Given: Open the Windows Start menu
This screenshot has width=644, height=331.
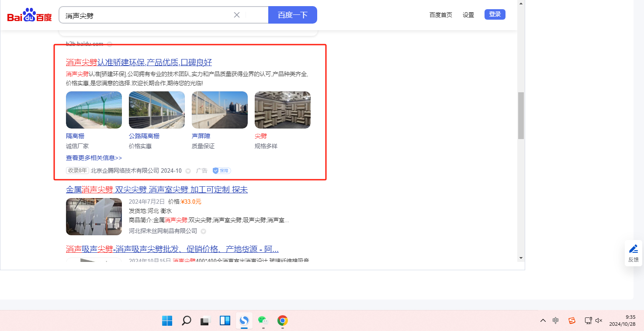Looking at the screenshot, I should tap(167, 321).
